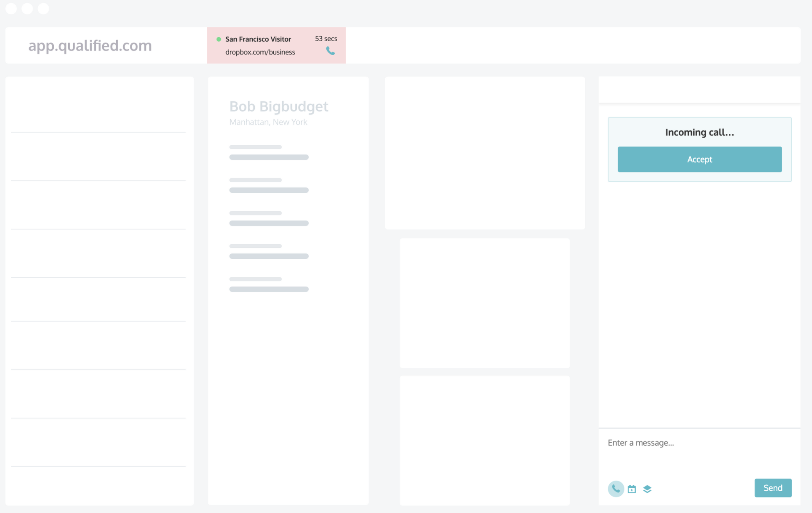812x513 pixels.
Task: Click the phone icon in visitor tab
Action: [331, 51]
